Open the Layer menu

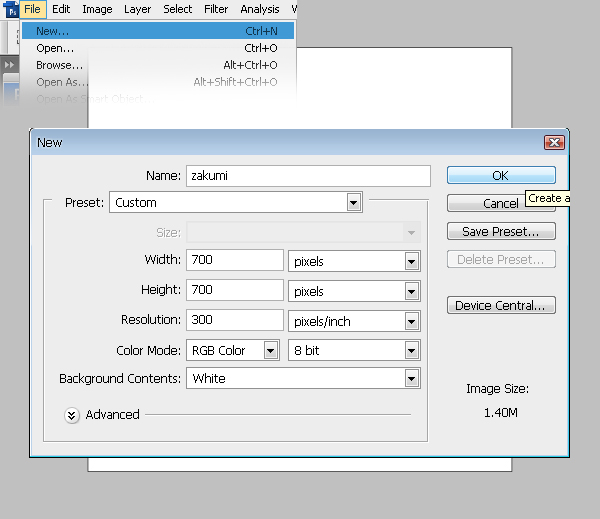click(x=137, y=9)
